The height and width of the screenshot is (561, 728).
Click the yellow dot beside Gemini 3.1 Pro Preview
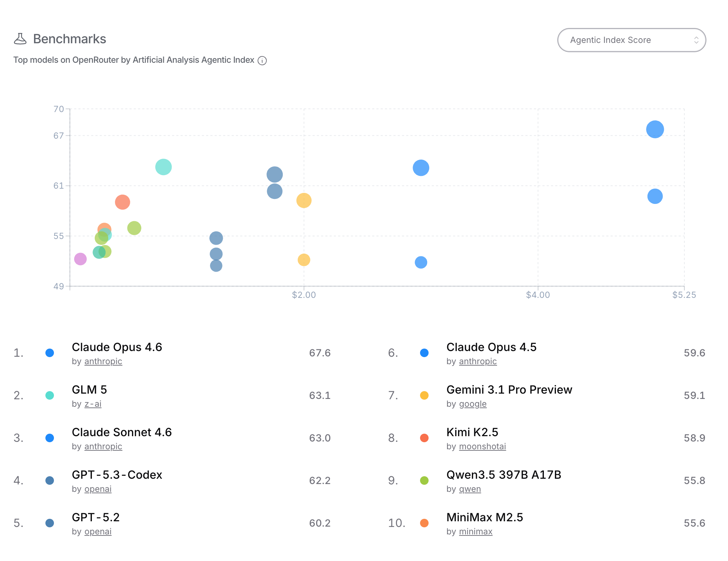[x=424, y=395]
